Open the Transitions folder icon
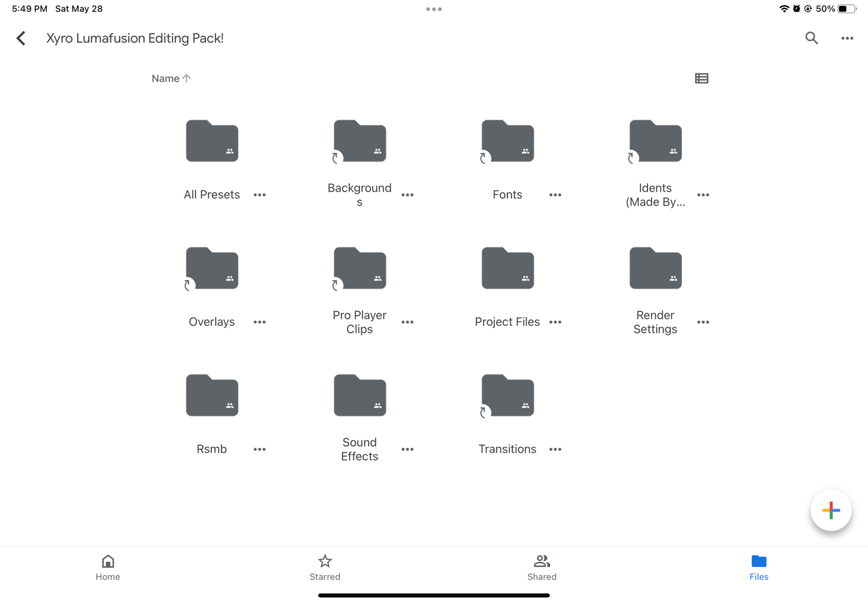868x603 pixels. [507, 395]
